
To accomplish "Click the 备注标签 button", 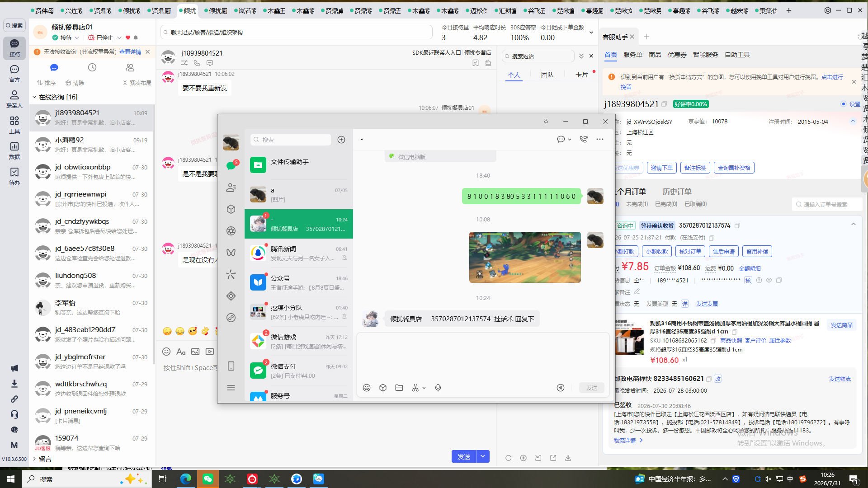I will [695, 168].
